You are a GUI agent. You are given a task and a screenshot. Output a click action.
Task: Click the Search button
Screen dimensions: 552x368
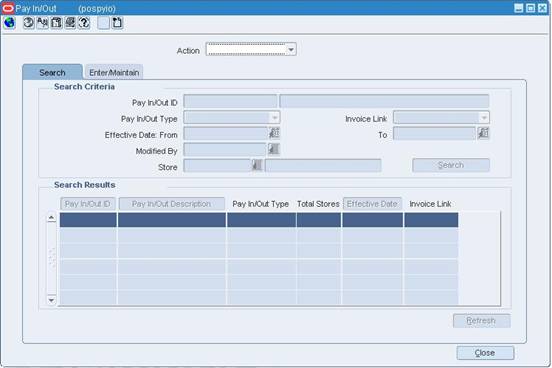coord(451,165)
